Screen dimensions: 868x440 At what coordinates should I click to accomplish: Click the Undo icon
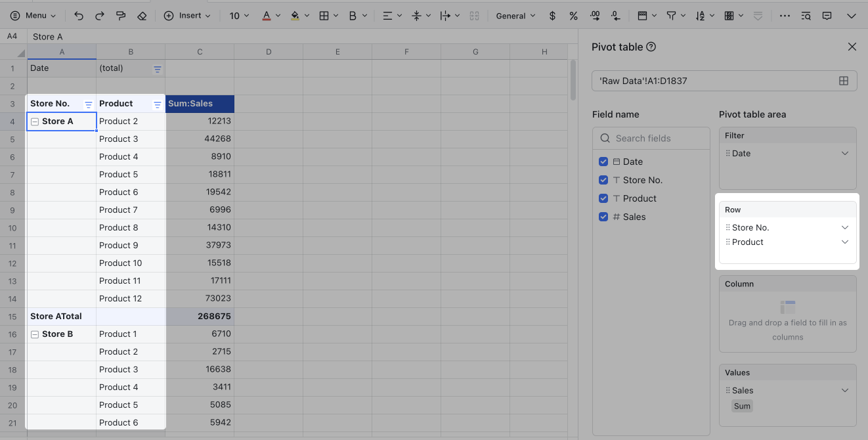[78, 15]
